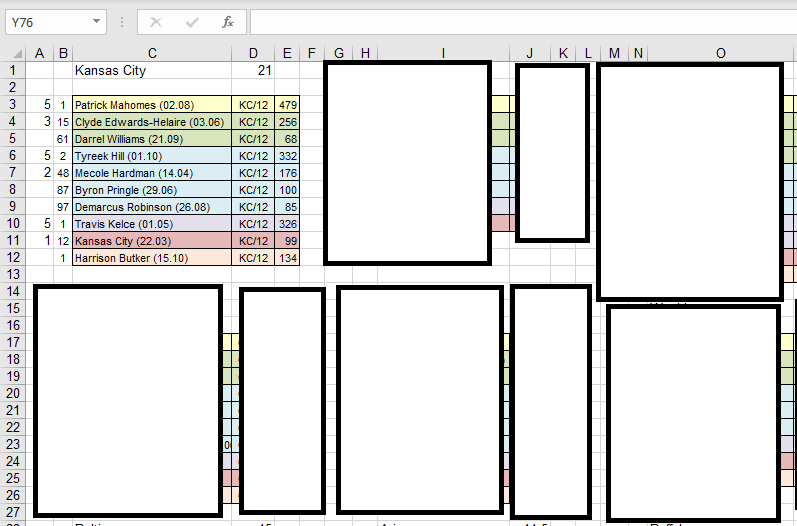The height and width of the screenshot is (526, 797).
Task: Click the KC/12 cell beside Harrison Butker
Action: 253,258
